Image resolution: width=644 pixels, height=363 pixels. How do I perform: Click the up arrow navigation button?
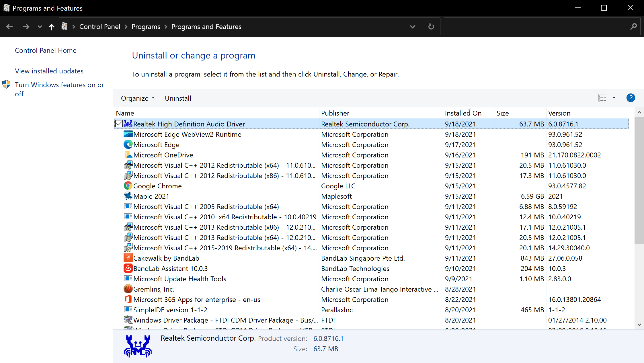pos(52,27)
